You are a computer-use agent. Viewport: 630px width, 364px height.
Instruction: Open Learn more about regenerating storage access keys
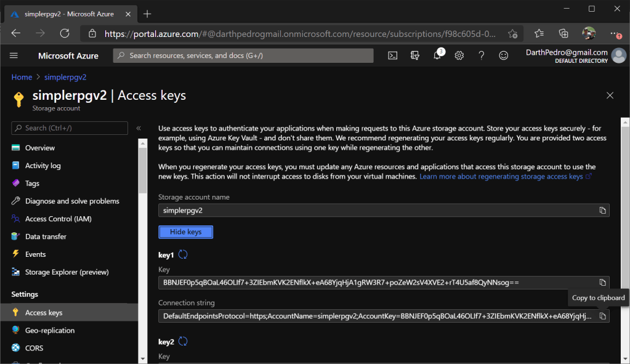tap(501, 177)
